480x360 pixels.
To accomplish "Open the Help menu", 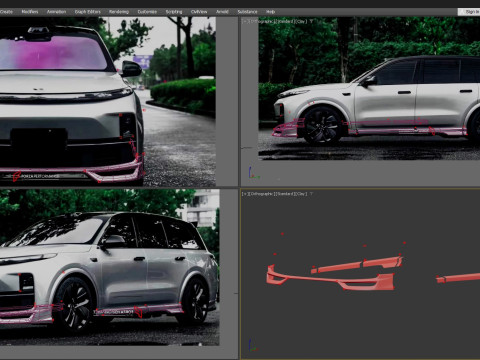I will pyautogui.click(x=270, y=12).
